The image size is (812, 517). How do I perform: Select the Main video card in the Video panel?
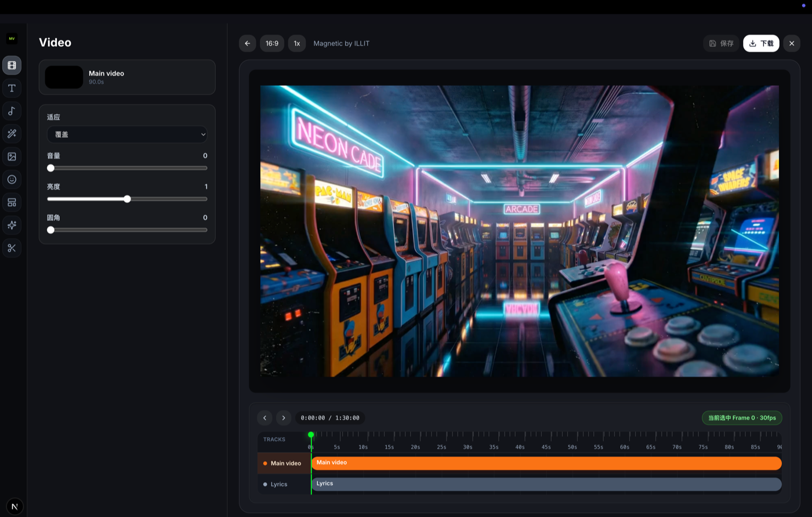127,77
